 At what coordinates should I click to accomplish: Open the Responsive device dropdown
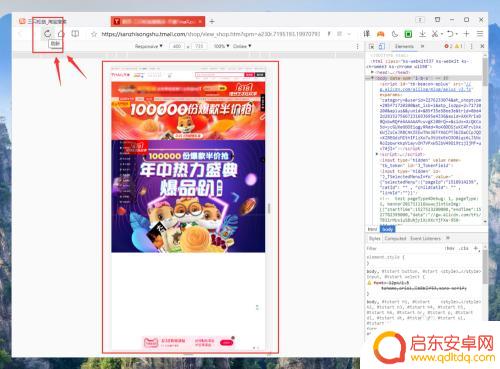click(148, 46)
